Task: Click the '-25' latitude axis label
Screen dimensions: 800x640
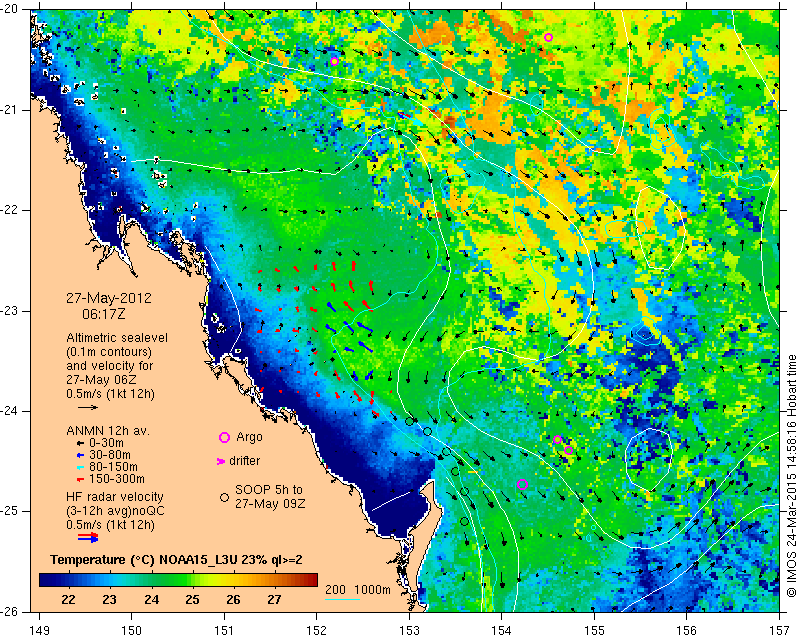Action: point(10,511)
